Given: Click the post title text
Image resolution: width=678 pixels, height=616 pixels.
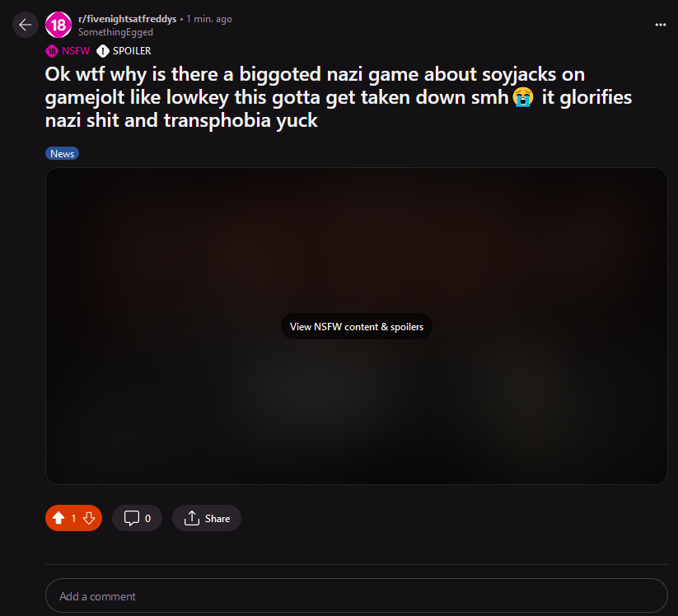Looking at the screenshot, I should tap(338, 97).
